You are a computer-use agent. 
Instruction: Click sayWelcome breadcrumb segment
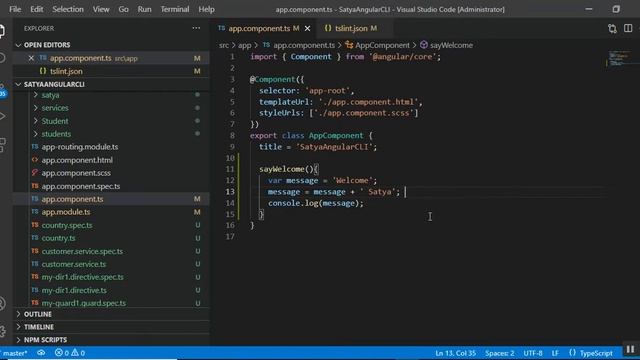click(x=447, y=45)
